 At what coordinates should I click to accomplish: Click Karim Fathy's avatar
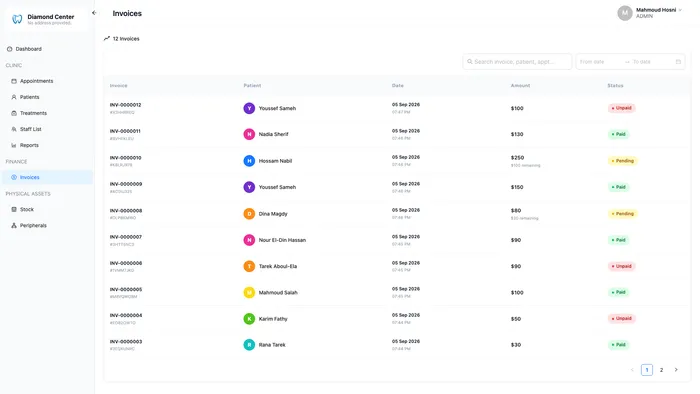[x=249, y=319]
